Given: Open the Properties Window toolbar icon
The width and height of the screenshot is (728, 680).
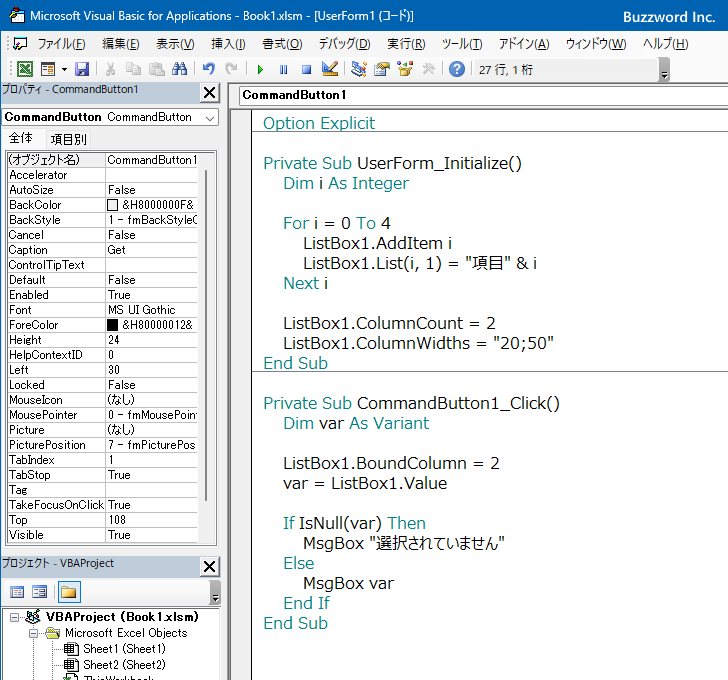Looking at the screenshot, I should (x=382, y=69).
